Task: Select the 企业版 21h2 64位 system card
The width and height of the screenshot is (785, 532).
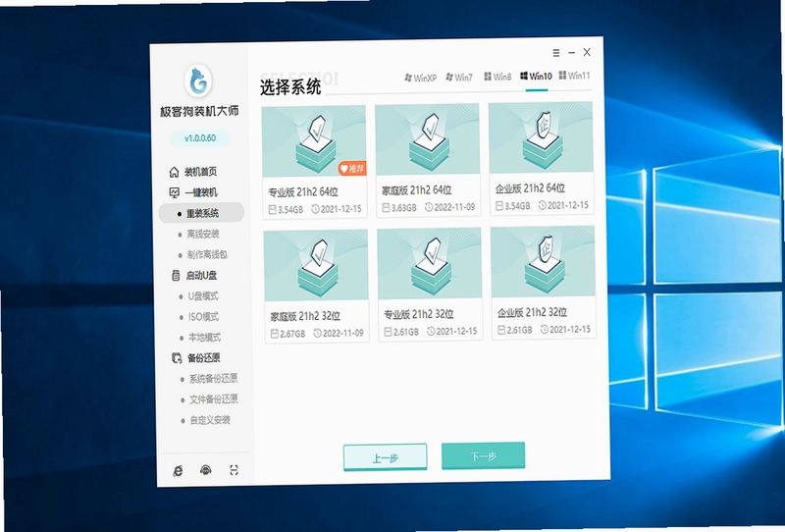Action: click(542, 159)
